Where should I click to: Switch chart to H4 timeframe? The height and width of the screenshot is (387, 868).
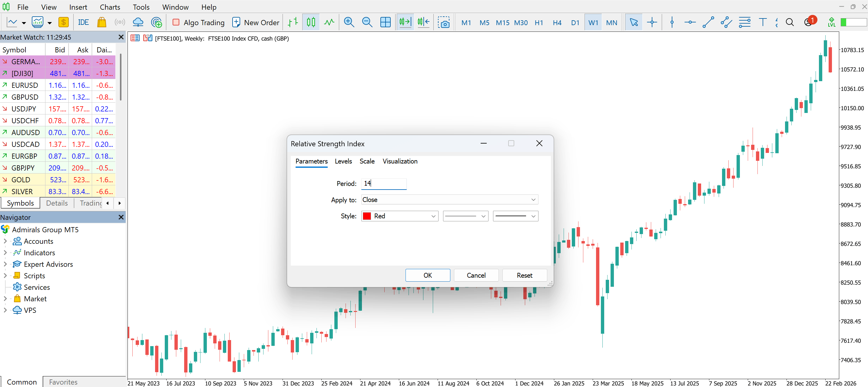click(557, 23)
